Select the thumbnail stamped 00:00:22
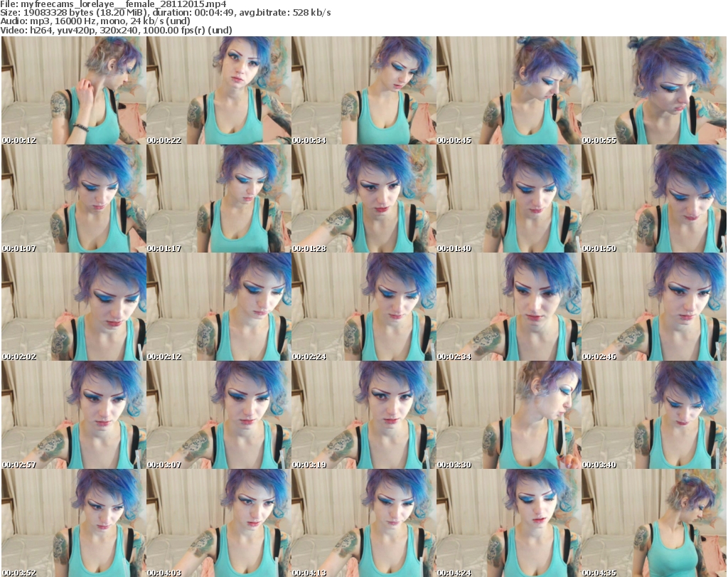The width and height of the screenshot is (728, 577). click(x=219, y=90)
